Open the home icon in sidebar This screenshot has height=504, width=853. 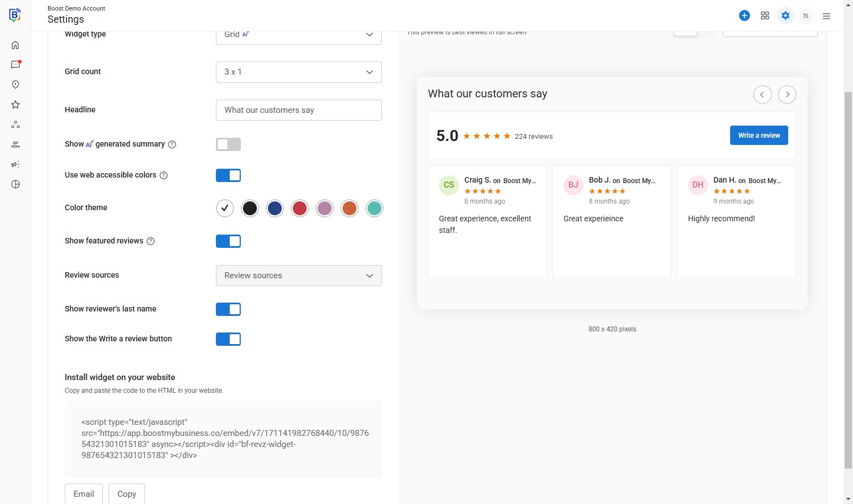15,45
